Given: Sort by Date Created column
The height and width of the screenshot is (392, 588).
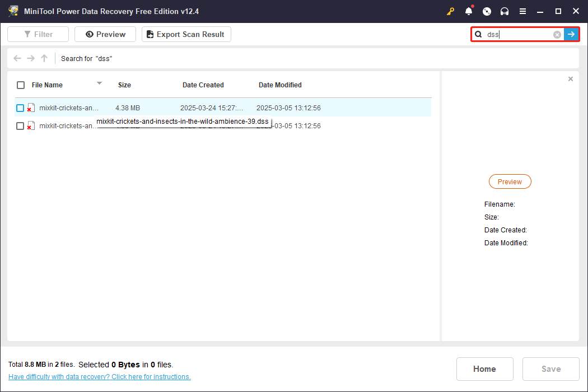Looking at the screenshot, I should 203,85.
